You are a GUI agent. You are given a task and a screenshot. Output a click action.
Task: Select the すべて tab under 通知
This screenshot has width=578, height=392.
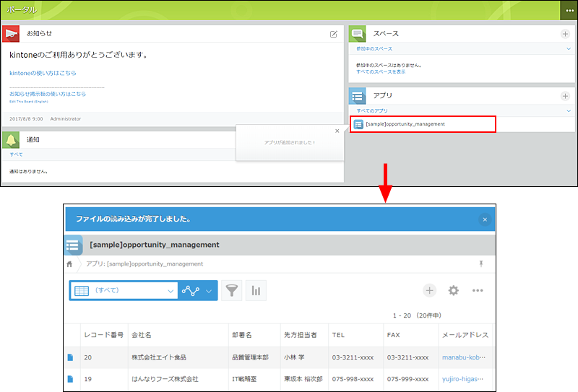[16, 154]
